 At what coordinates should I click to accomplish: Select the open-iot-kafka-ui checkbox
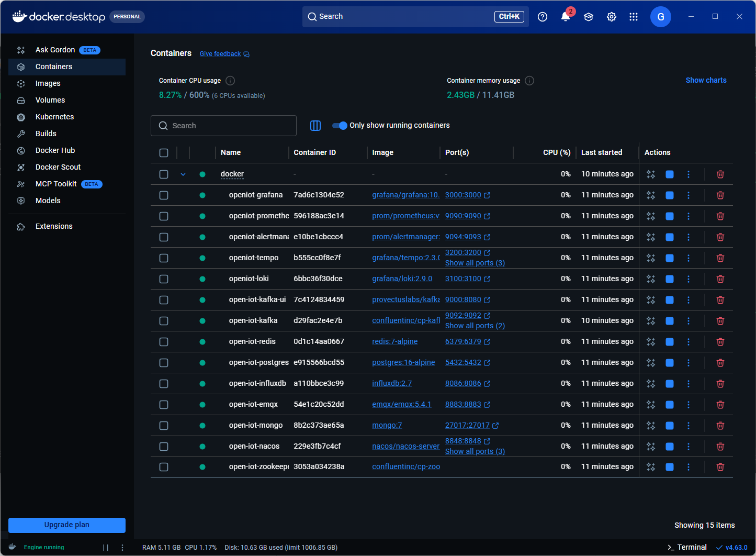coord(164,300)
